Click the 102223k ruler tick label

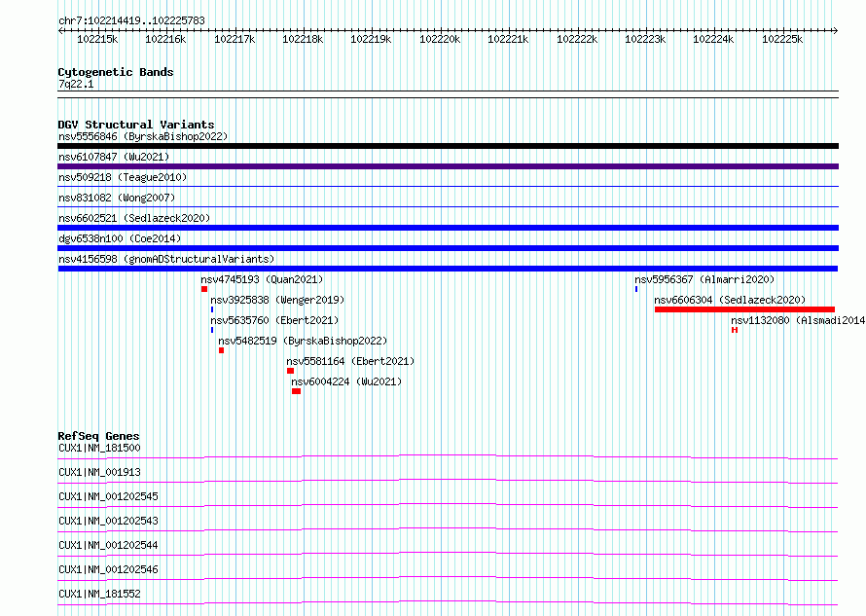point(645,39)
